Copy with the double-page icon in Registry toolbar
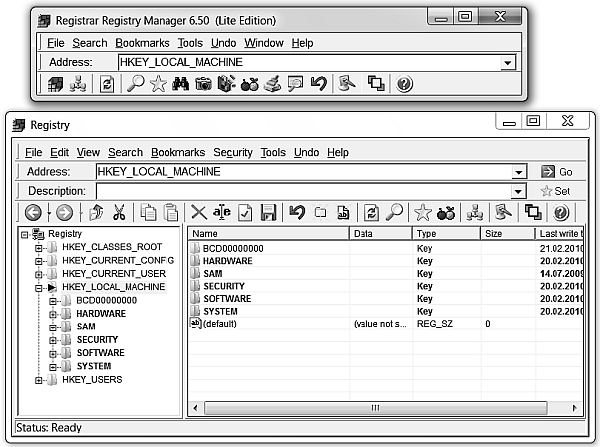 [148, 212]
